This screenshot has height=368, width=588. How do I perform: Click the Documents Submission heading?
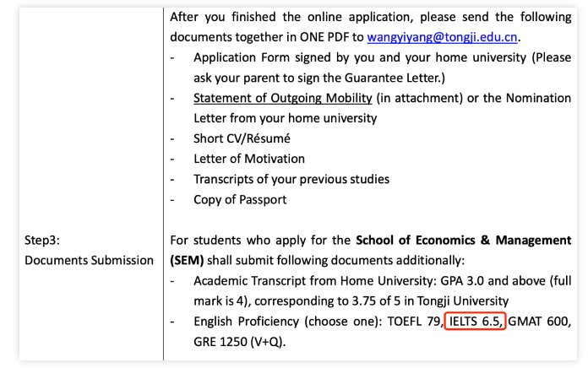(x=89, y=260)
